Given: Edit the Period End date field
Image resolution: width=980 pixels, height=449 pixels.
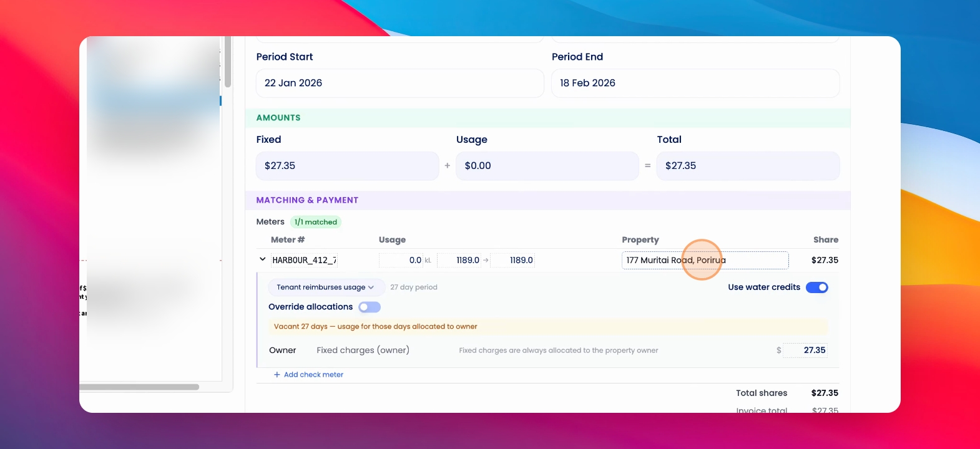Looking at the screenshot, I should tap(695, 83).
